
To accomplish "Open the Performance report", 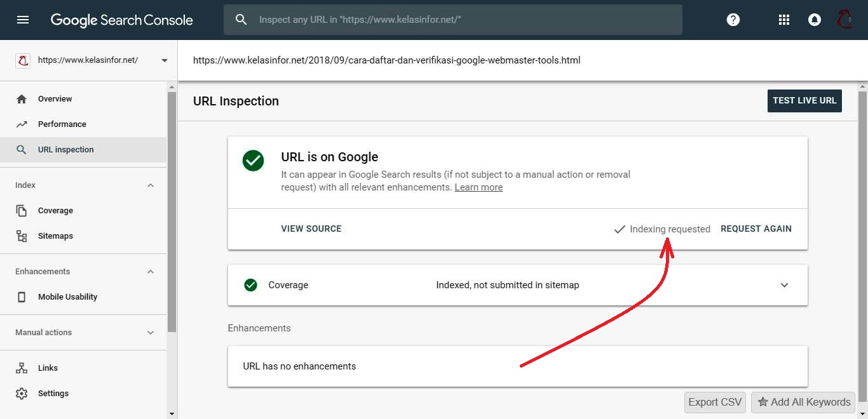I will (62, 124).
